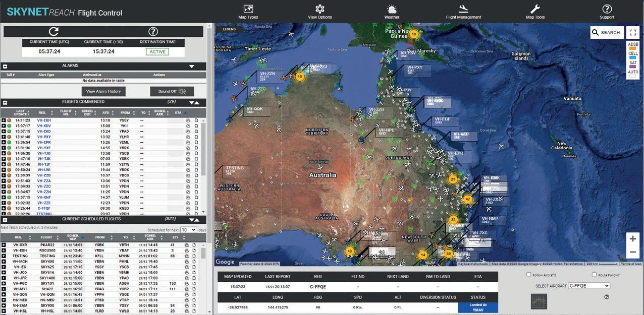Click the cluster marker labeled 23
Image resolution: width=644 pixels, height=315 pixels.
point(453,220)
